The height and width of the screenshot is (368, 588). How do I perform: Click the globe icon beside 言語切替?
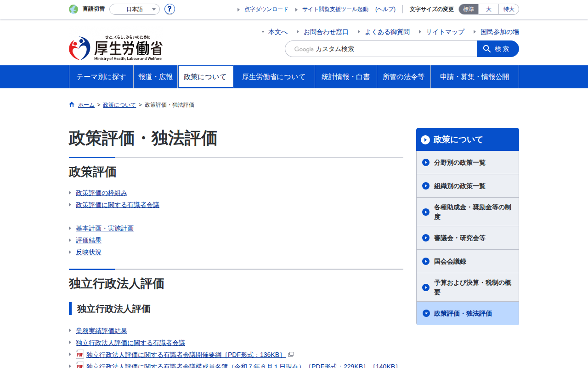coord(73,9)
